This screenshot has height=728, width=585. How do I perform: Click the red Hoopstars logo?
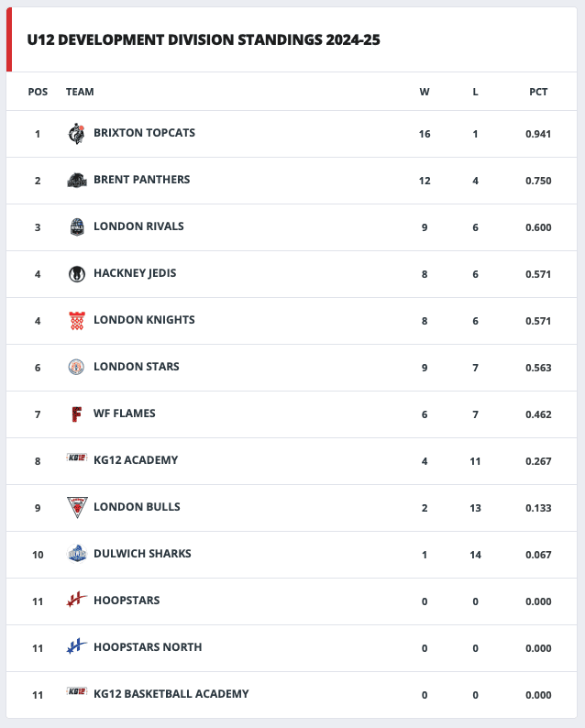77,600
